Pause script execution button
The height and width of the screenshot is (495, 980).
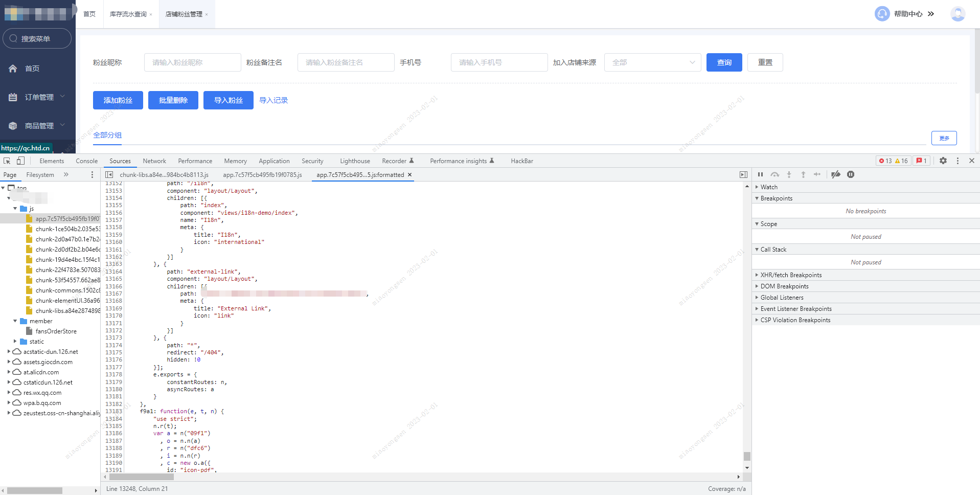click(760, 174)
